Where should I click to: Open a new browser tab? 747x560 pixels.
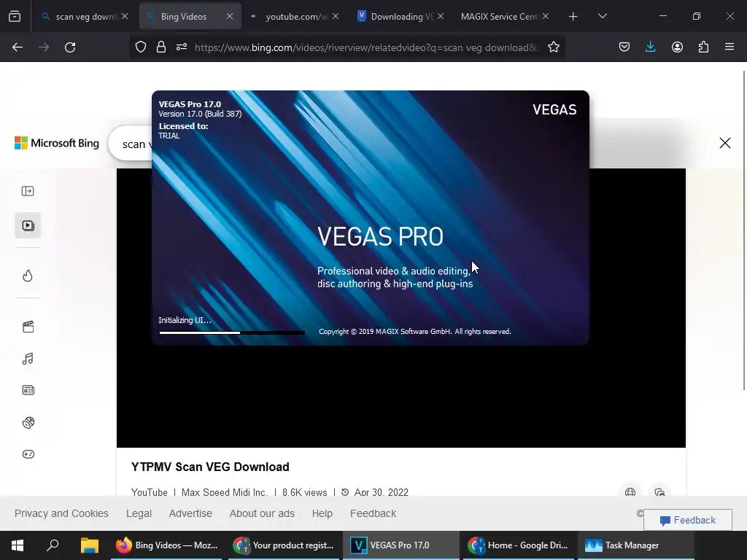(573, 17)
